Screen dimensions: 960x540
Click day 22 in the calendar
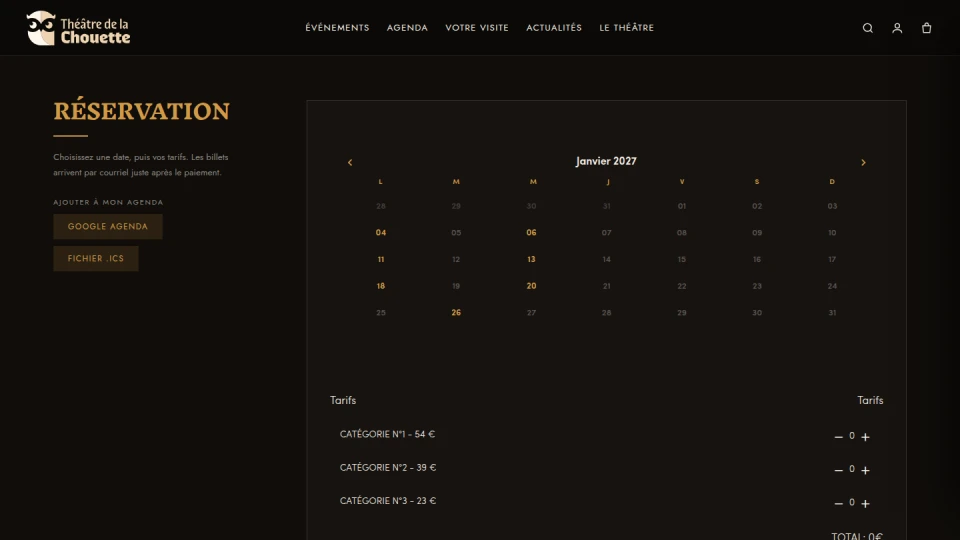point(681,286)
